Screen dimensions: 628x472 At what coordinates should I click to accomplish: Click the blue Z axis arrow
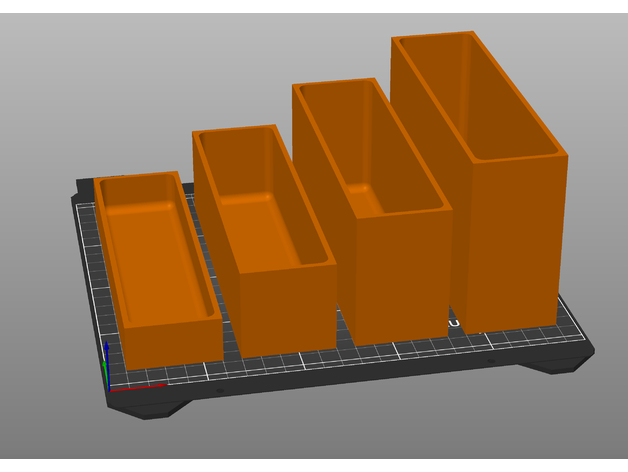107,352
